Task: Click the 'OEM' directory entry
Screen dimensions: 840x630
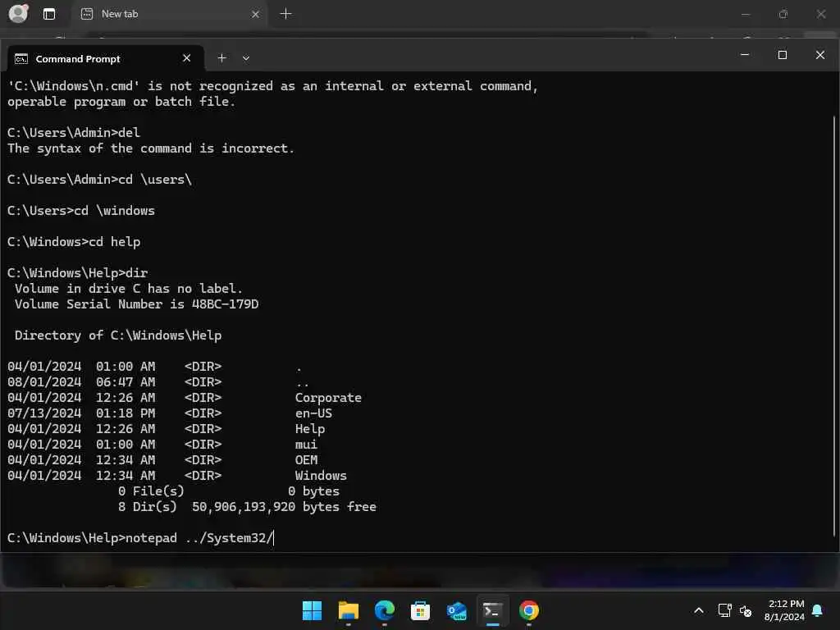Action: click(306, 459)
